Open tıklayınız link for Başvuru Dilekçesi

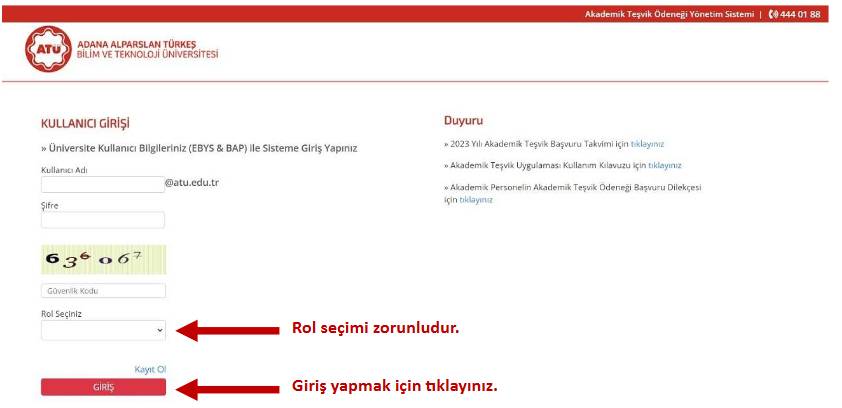click(475, 200)
